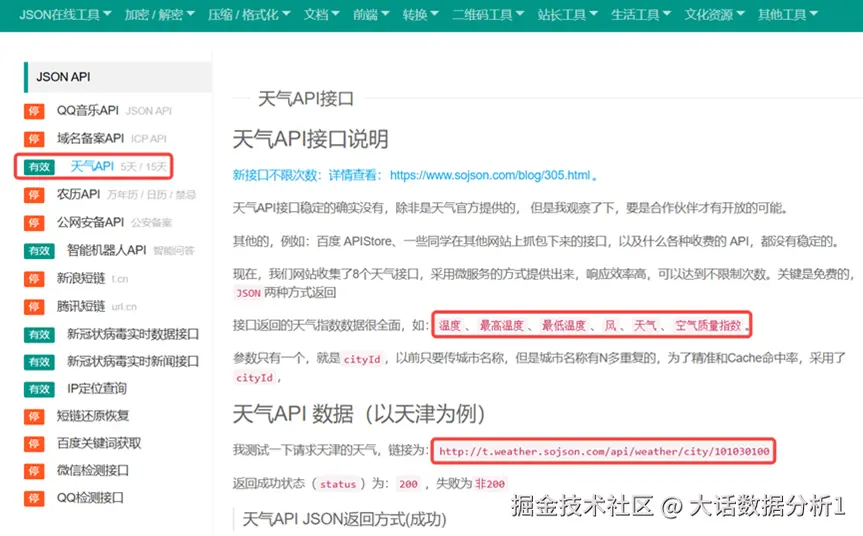Click the 停 badge beside 新浪短链
863x536 pixels.
point(34,279)
